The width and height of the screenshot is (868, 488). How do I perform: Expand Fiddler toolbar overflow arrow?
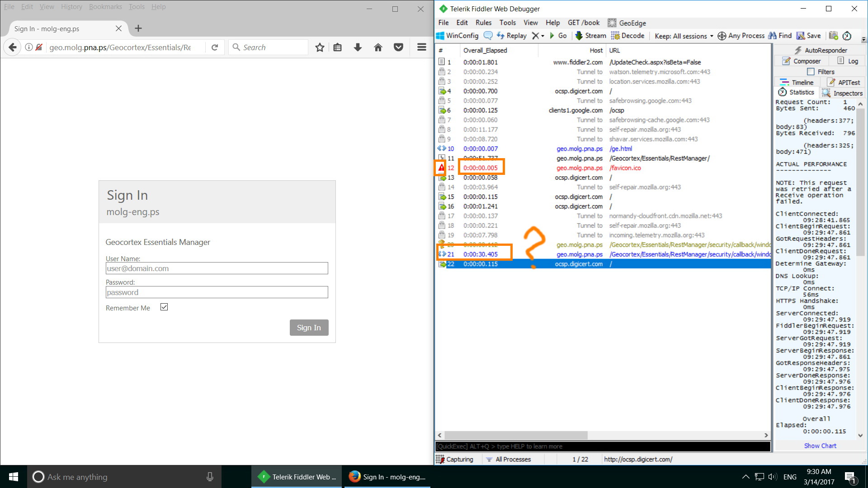coord(863,39)
